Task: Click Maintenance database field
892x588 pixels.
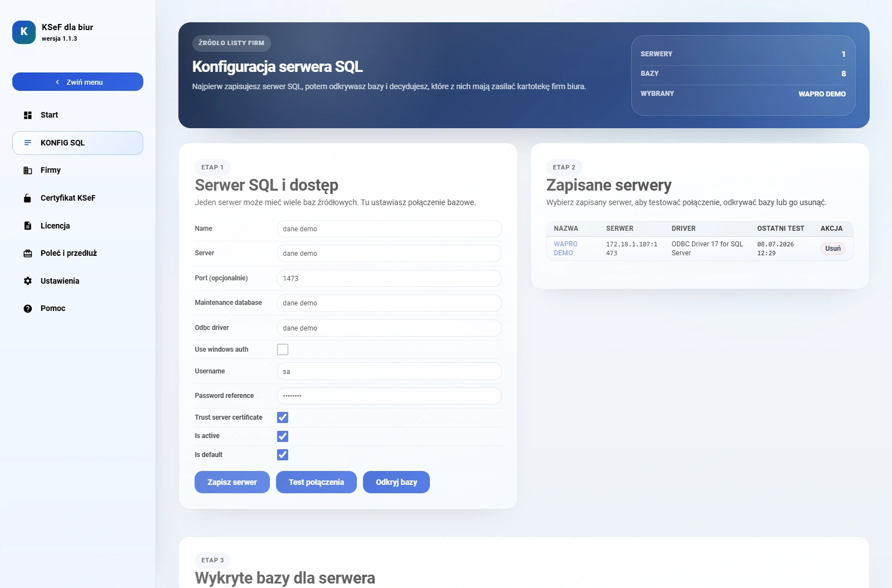Action: coord(389,303)
